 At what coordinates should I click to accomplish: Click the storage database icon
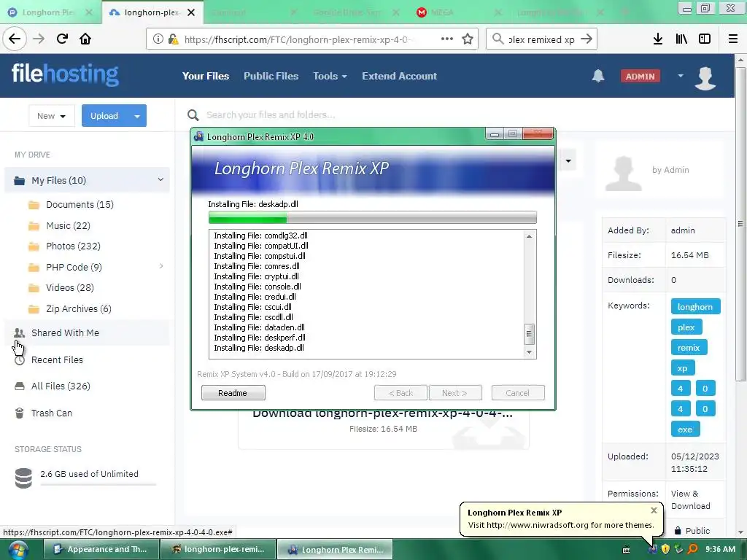pos(23,478)
